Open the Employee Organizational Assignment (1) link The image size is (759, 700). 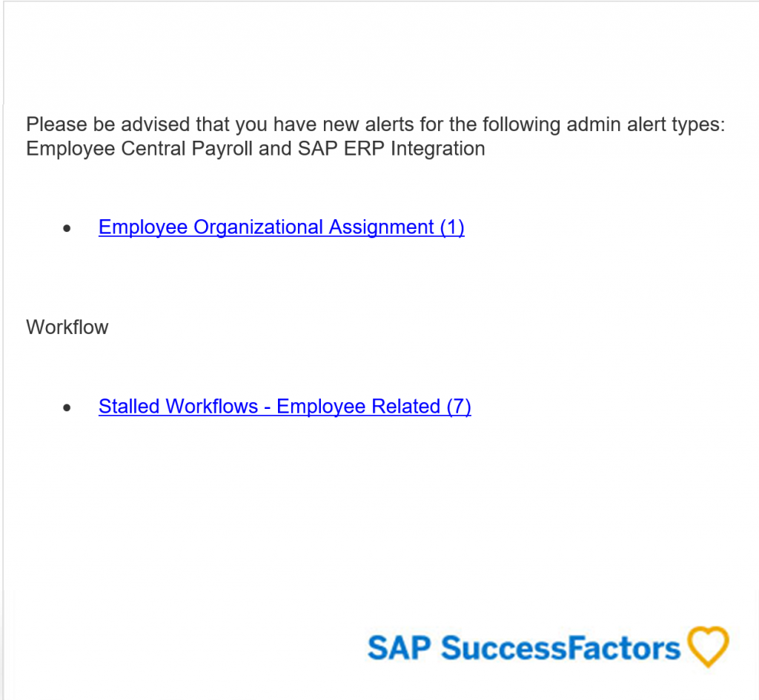281,227
